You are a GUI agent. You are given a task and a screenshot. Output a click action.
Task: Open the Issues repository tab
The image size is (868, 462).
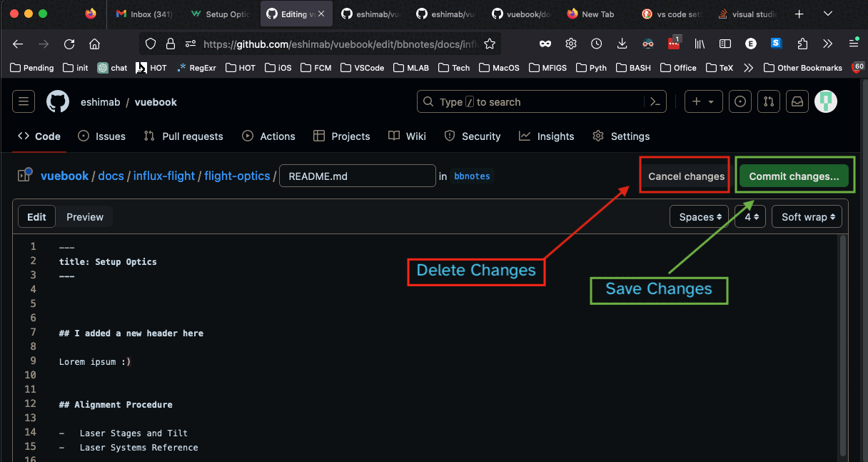pos(101,136)
